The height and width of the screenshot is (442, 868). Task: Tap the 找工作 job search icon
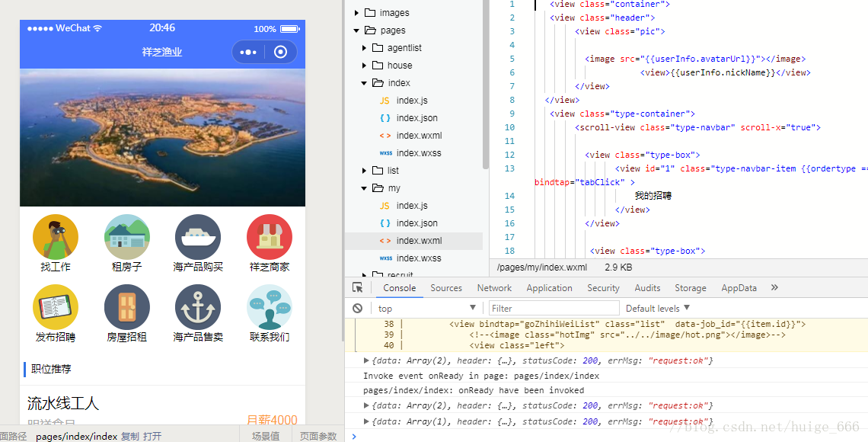pyautogui.click(x=56, y=237)
